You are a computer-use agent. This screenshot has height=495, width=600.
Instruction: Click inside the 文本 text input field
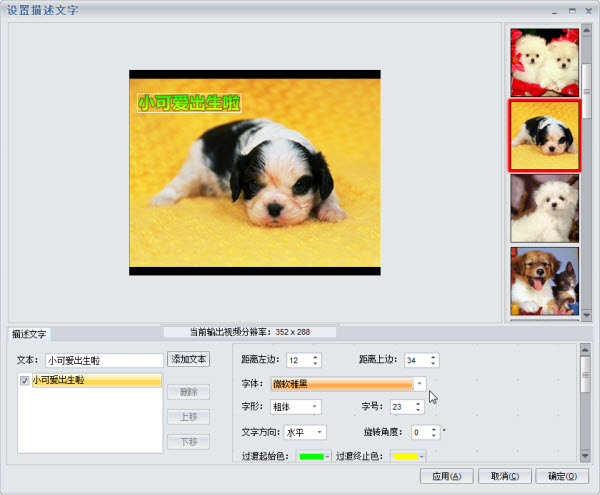pyautogui.click(x=104, y=360)
